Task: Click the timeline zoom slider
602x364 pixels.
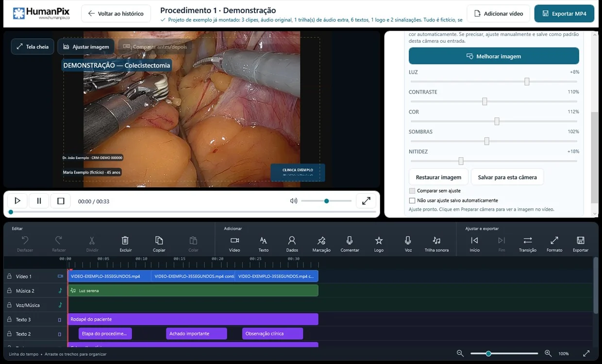Action: 504,353
